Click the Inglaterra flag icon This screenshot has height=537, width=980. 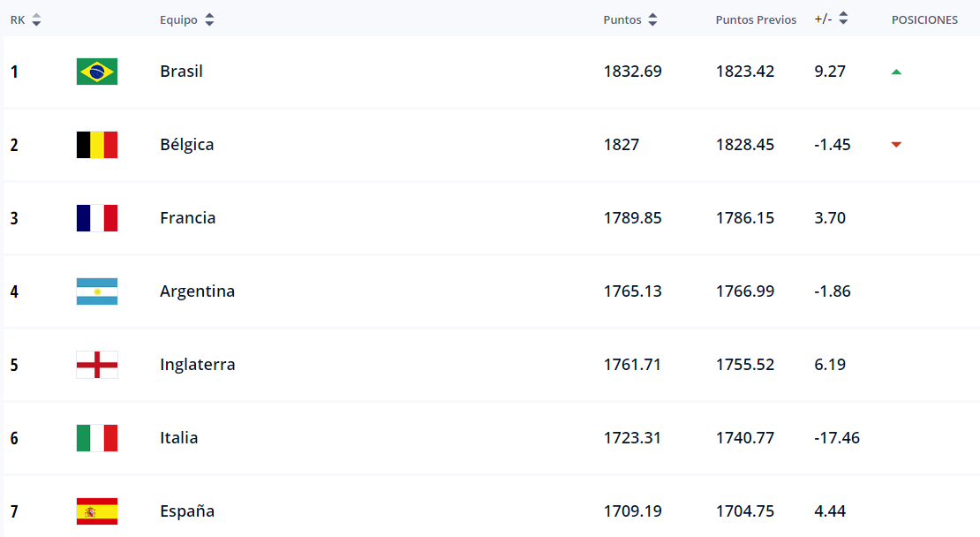click(95, 364)
